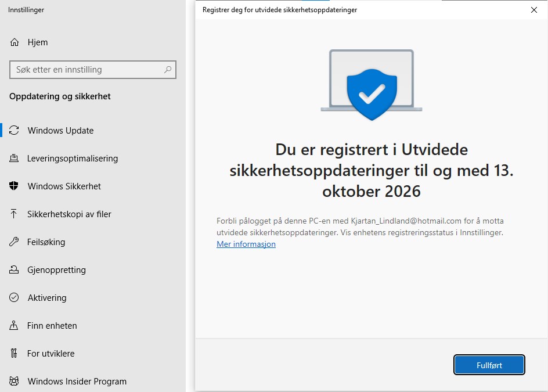Viewport: 548px width, 392px height.
Task: Click the Aktivering checkmark circle icon
Action: 14,297
